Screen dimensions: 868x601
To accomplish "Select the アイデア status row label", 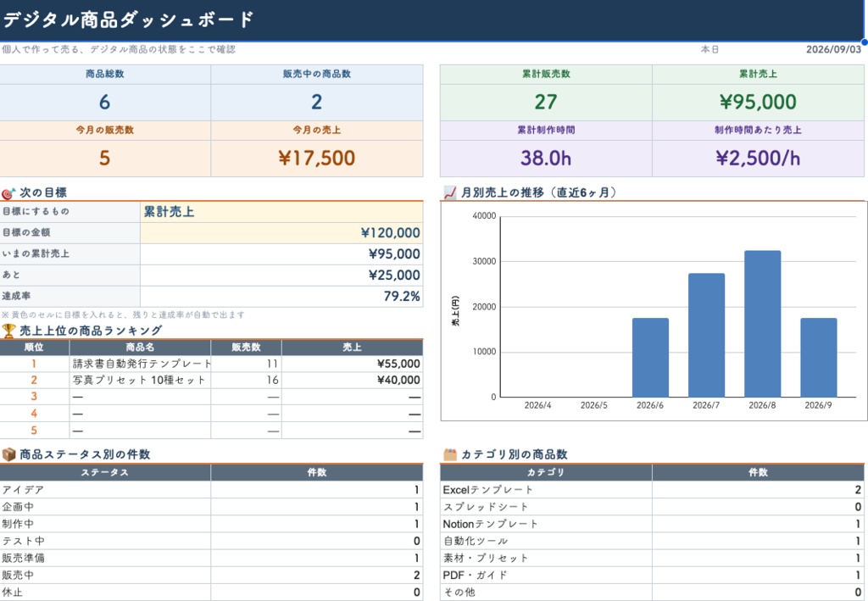I will pos(105,490).
